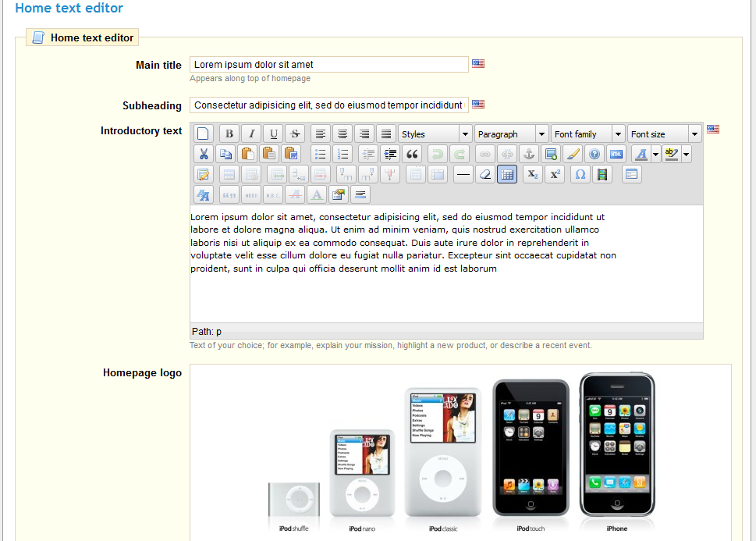Insert unordered bullet list
Viewport: 756px width, 541px height.
(320, 155)
